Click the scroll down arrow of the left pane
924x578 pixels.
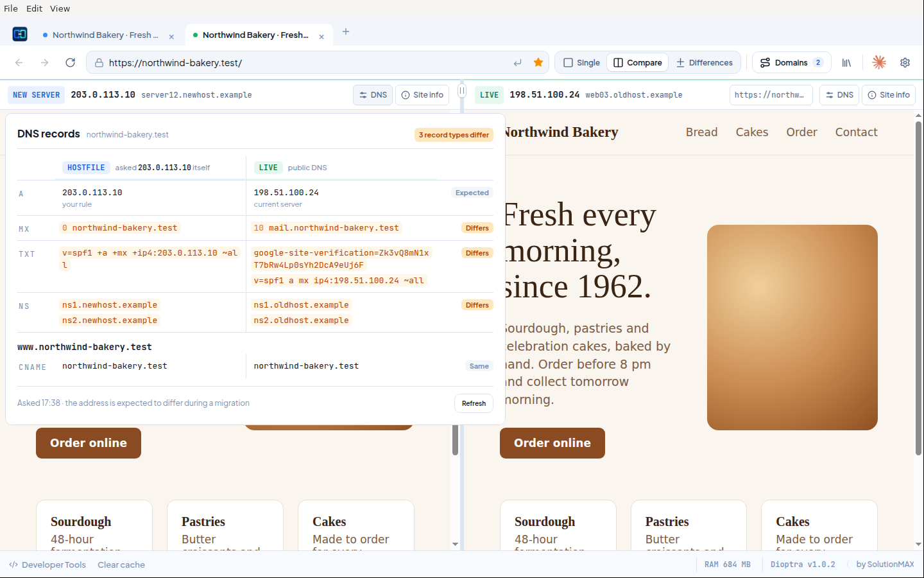pyautogui.click(x=455, y=545)
